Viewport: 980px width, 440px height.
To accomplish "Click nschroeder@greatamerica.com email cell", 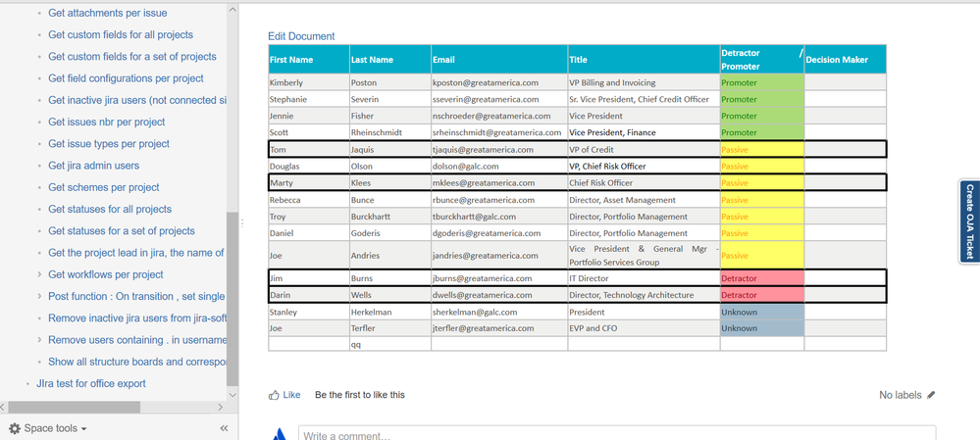I will (x=499, y=116).
